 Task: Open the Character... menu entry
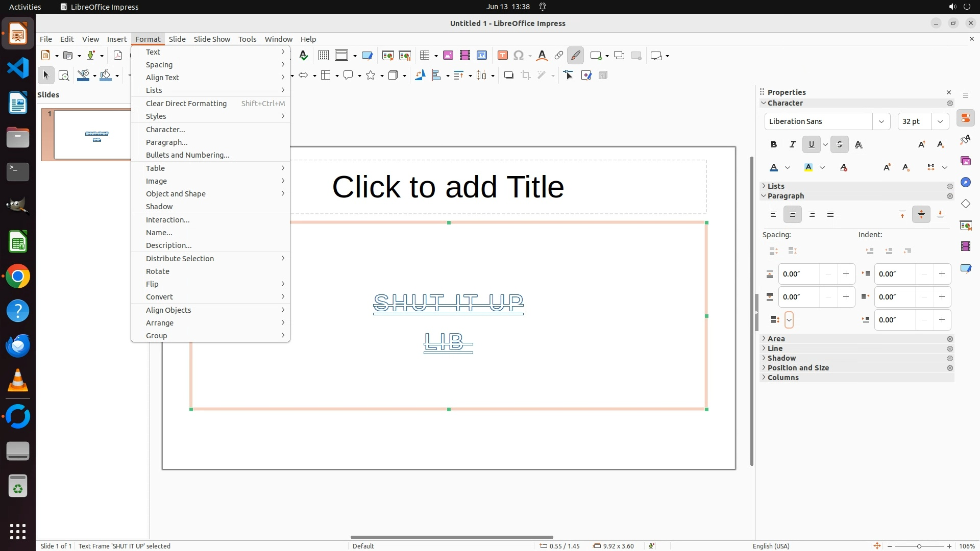165,130
